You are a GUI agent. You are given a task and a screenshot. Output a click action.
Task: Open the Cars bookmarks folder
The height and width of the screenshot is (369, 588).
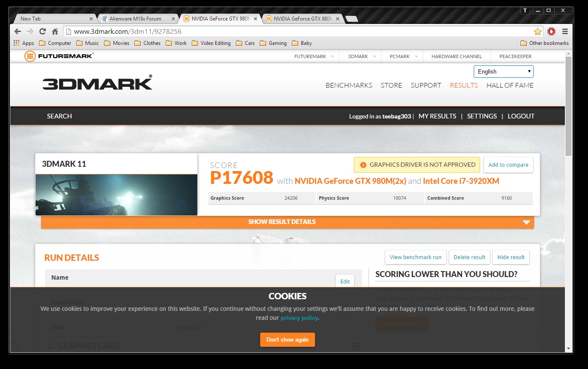pyautogui.click(x=245, y=43)
